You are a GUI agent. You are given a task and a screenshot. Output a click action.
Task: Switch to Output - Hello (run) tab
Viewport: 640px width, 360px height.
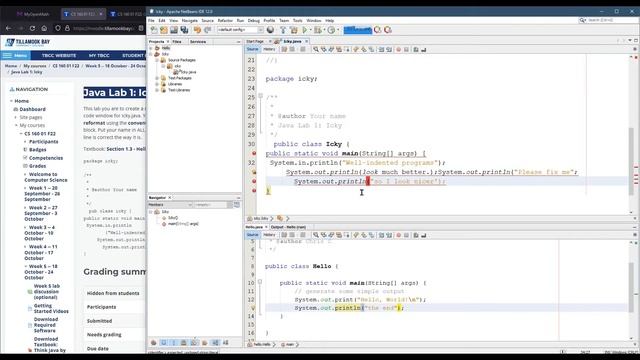(x=288, y=227)
